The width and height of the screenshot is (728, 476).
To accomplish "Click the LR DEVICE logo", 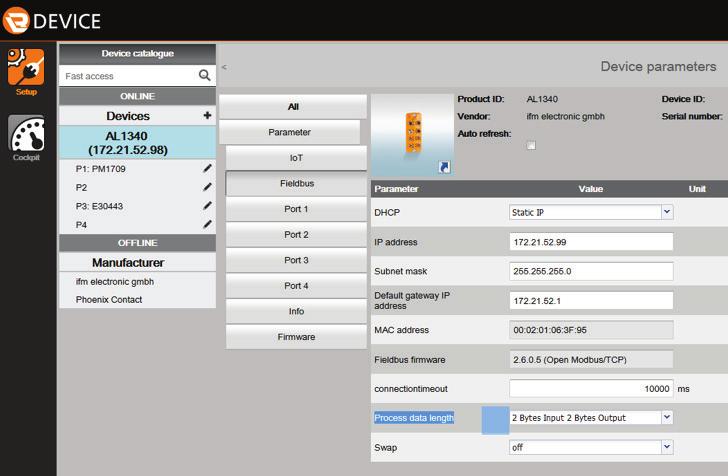I will click(52, 20).
